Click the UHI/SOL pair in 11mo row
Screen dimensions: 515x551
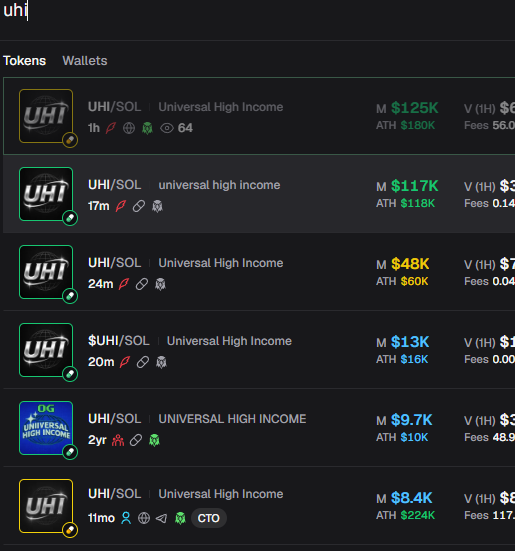point(115,494)
